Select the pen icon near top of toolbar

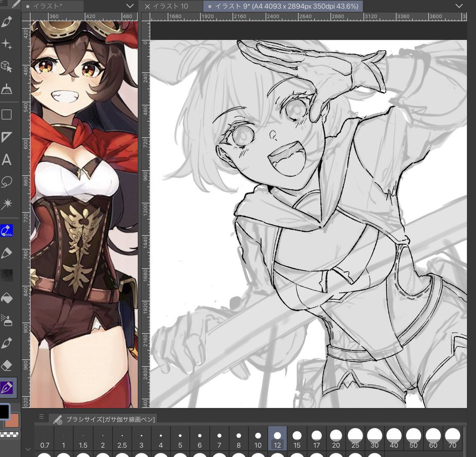[6, 21]
